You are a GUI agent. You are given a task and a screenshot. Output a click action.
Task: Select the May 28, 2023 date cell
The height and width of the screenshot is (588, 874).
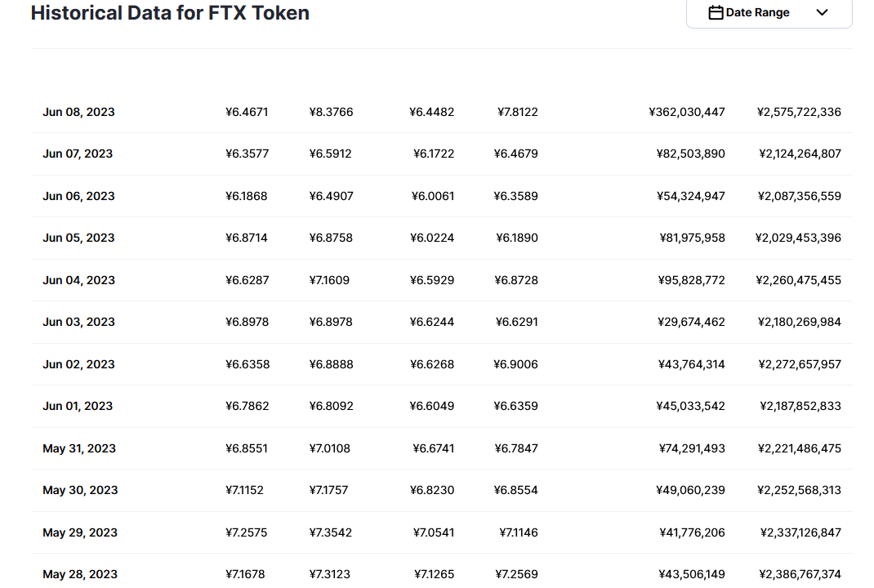pos(80,575)
